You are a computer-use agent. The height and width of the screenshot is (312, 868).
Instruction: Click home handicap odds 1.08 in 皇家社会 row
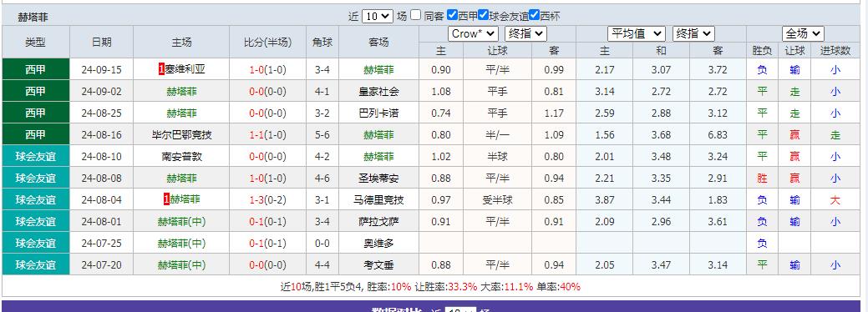[x=440, y=91]
